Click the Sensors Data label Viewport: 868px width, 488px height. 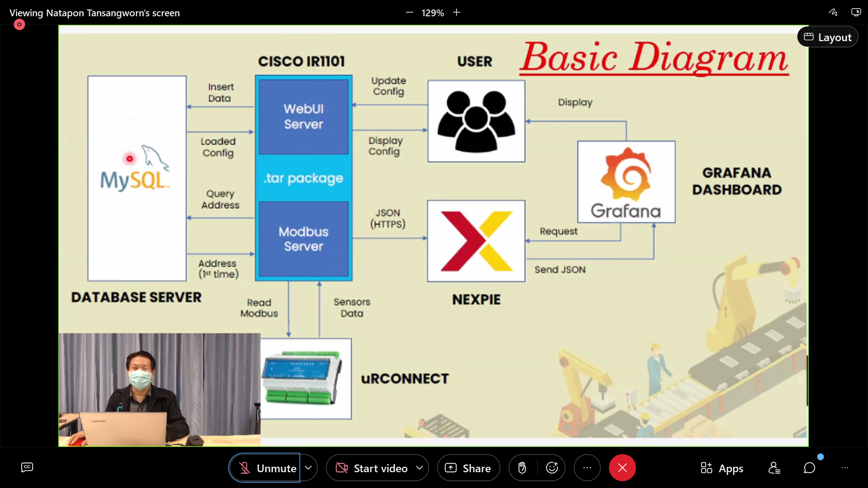click(x=352, y=308)
